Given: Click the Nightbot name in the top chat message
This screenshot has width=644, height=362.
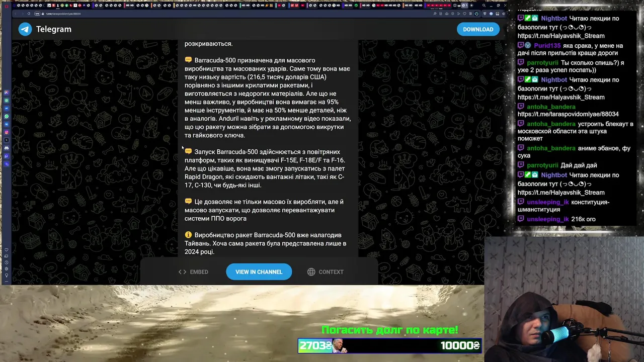Looking at the screenshot, I should click(x=554, y=19).
